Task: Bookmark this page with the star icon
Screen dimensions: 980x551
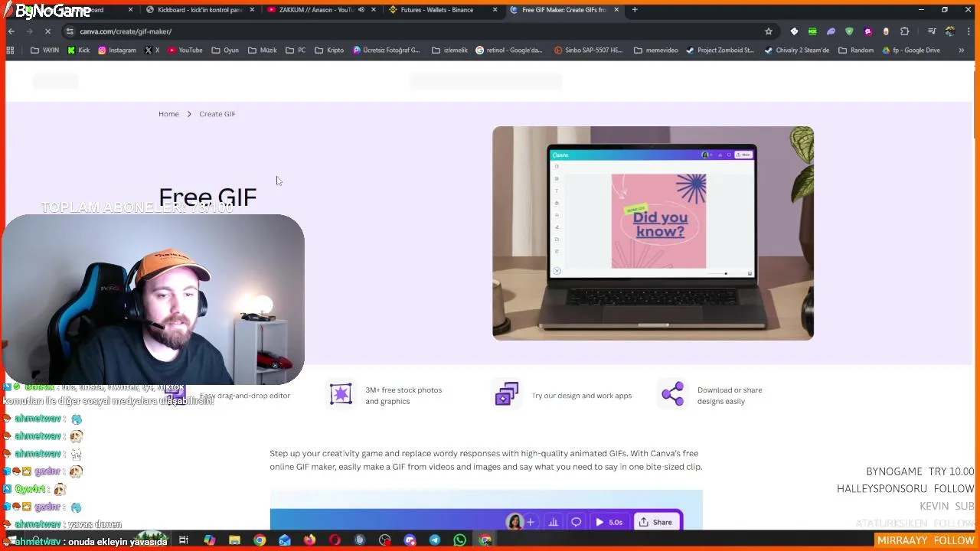Action: pyautogui.click(x=768, y=31)
